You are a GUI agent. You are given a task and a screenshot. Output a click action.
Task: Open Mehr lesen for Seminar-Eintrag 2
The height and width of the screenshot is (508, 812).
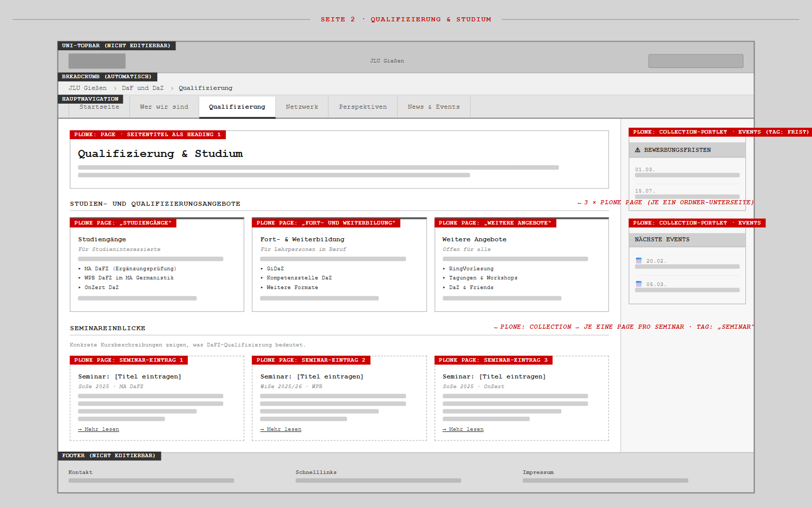pos(281,429)
